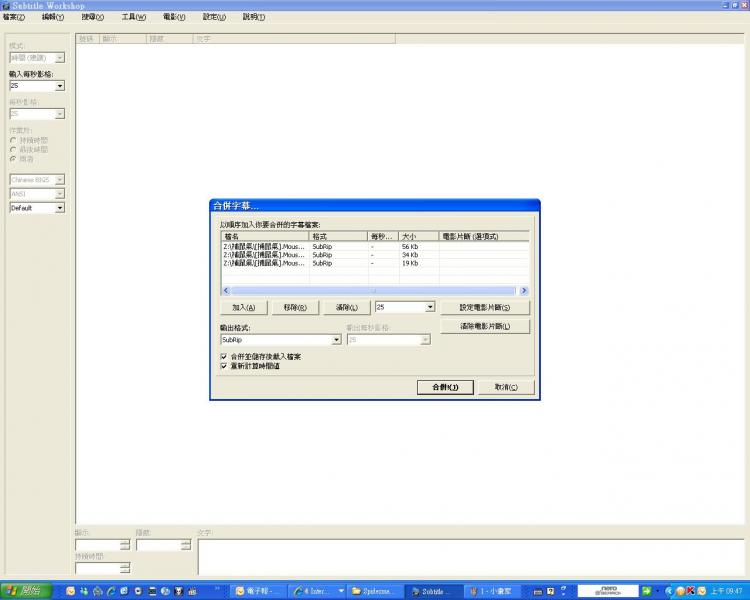Viewport: 750px width, 600px height.
Task: Select the subtitle file row sized 34 Kb
Action: point(375,255)
